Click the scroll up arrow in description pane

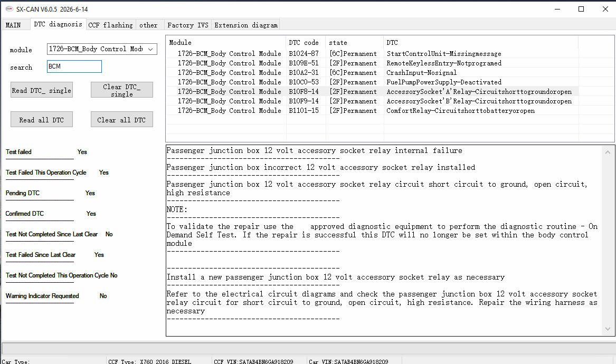pos(608,152)
